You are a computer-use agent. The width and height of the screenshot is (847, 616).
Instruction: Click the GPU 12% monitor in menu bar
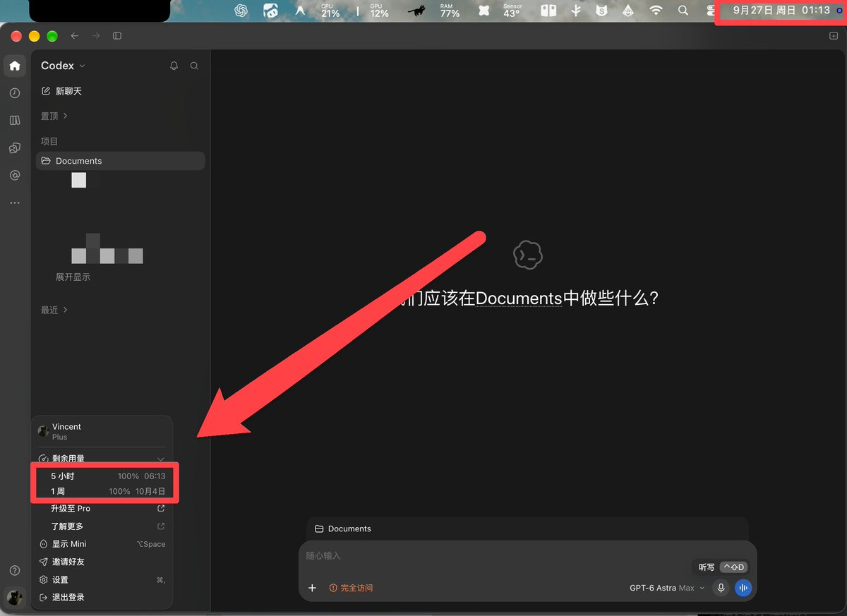(379, 11)
